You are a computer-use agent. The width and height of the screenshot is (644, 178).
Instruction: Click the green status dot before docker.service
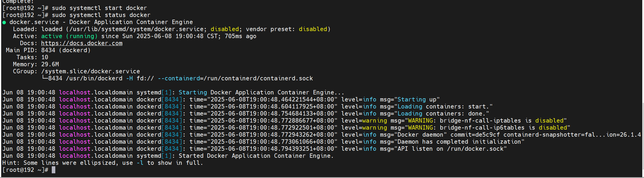4,22
